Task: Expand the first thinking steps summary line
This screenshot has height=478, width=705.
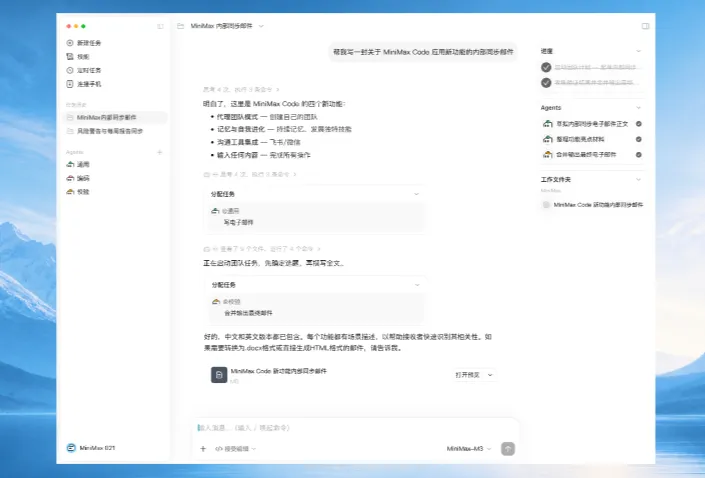Action: pyautogui.click(x=241, y=89)
